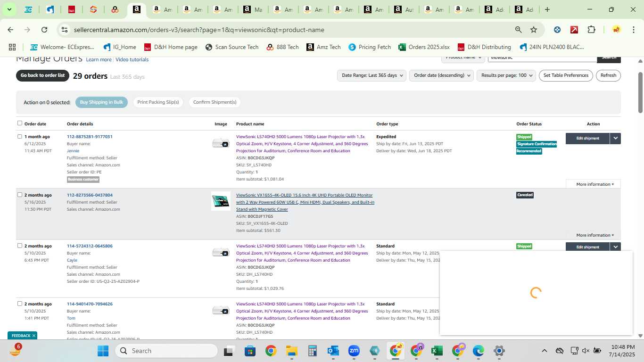Click Edit shipment for order 112-8875281-9177031
The width and height of the screenshot is (644, 362).
tap(587, 139)
